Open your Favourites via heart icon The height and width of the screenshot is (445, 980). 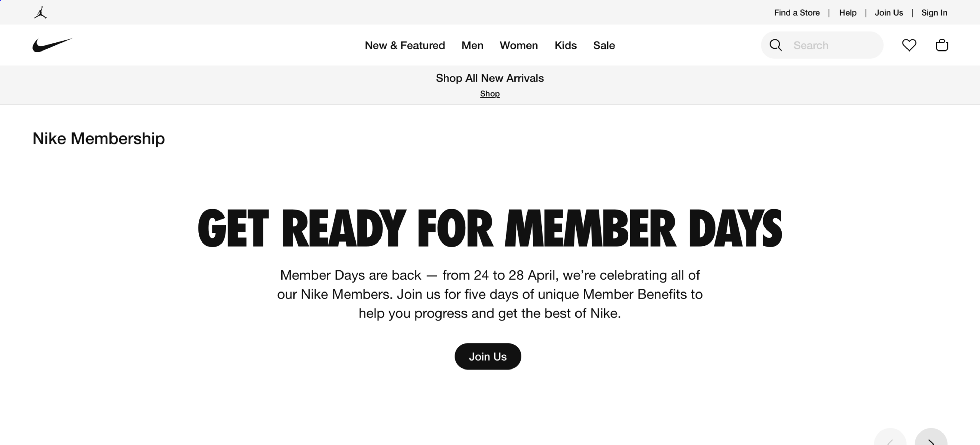(909, 45)
